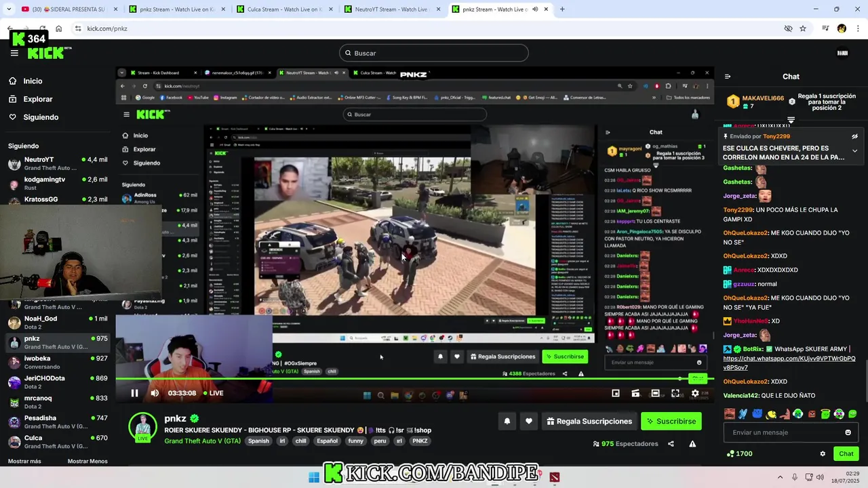Mute the active pnkz tab's speaker icon

[535, 9]
